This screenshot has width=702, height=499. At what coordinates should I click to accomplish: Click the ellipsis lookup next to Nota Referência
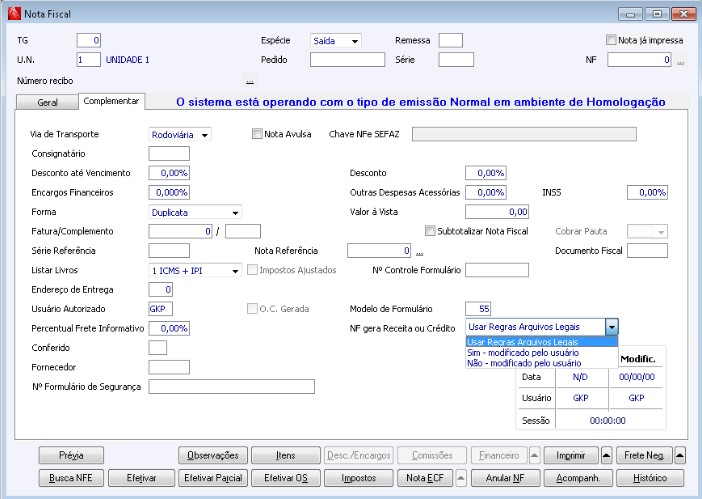pos(419,251)
